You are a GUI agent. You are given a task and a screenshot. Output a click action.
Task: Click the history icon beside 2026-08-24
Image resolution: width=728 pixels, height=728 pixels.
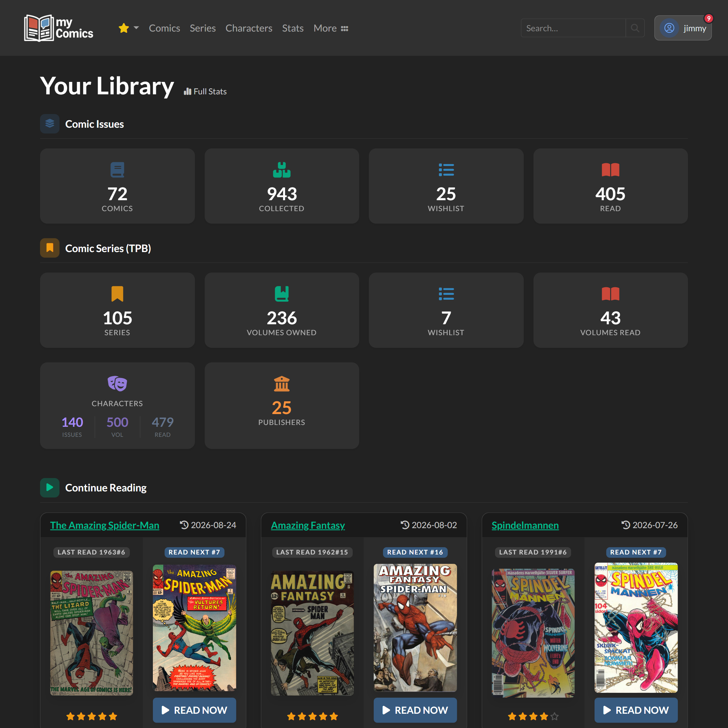point(184,524)
